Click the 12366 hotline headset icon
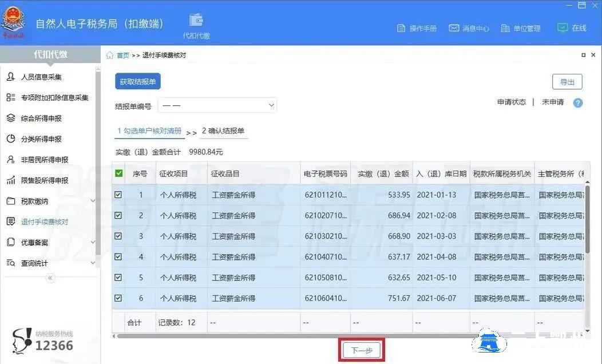The image size is (602, 364). (22, 341)
